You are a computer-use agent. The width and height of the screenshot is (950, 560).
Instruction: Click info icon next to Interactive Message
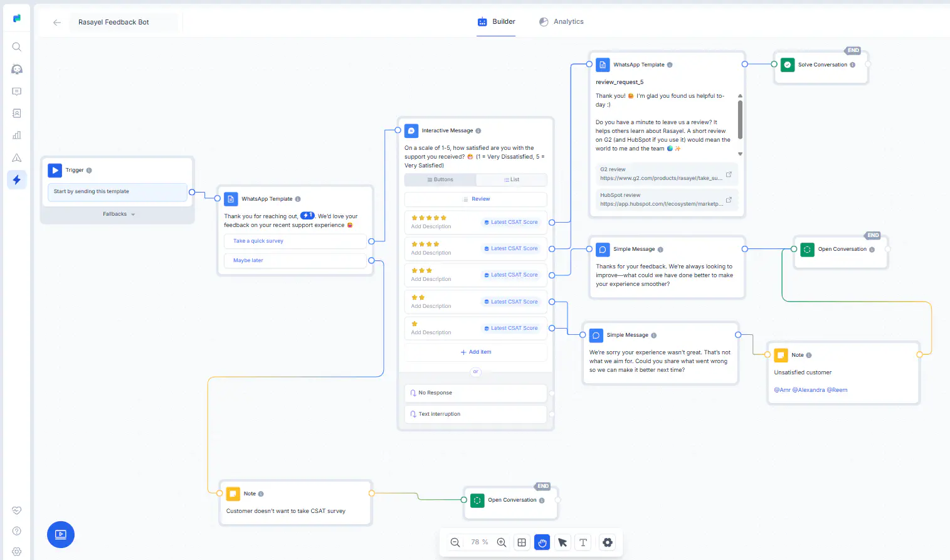tap(478, 131)
